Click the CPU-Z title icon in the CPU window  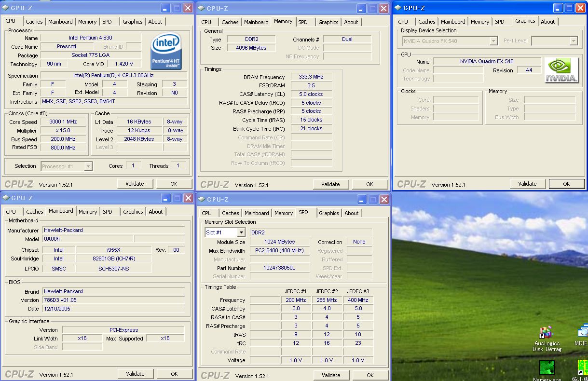point(5,8)
